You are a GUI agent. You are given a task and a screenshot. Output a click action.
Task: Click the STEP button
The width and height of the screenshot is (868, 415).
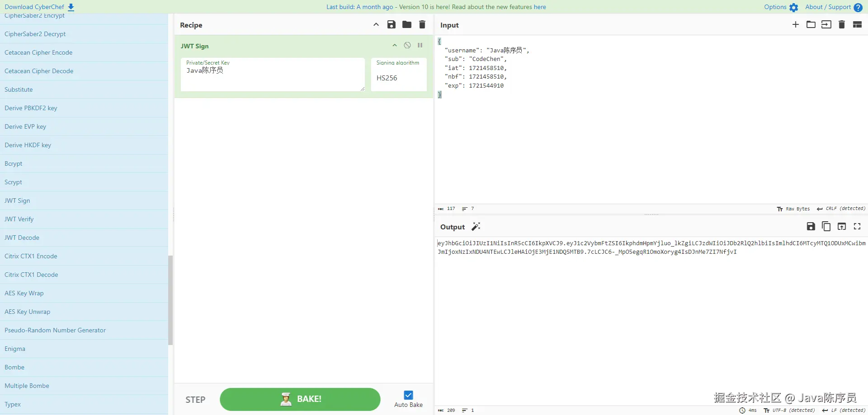tap(195, 400)
